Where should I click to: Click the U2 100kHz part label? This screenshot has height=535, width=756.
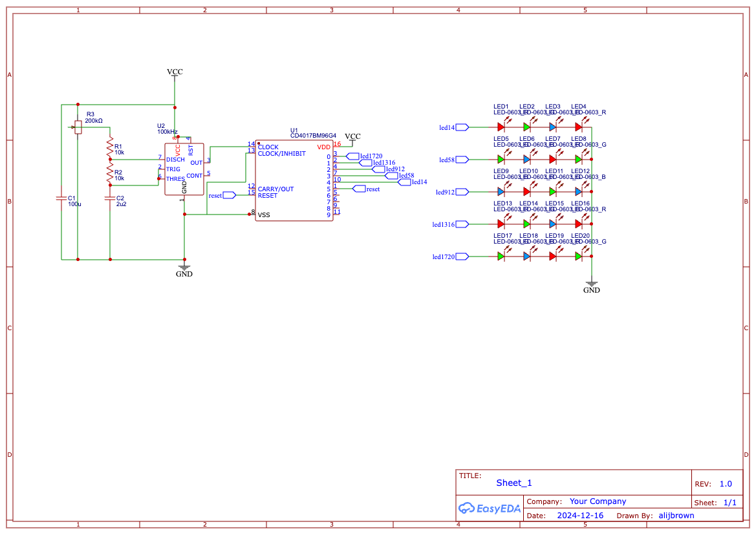click(167, 129)
